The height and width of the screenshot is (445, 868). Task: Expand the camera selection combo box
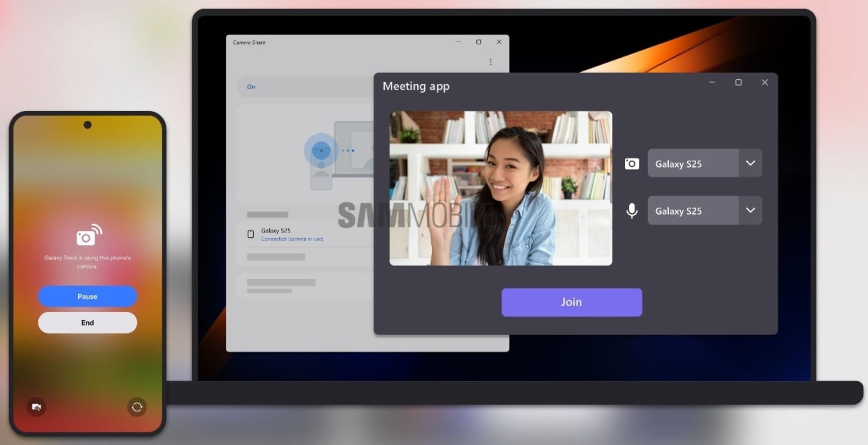click(x=750, y=164)
